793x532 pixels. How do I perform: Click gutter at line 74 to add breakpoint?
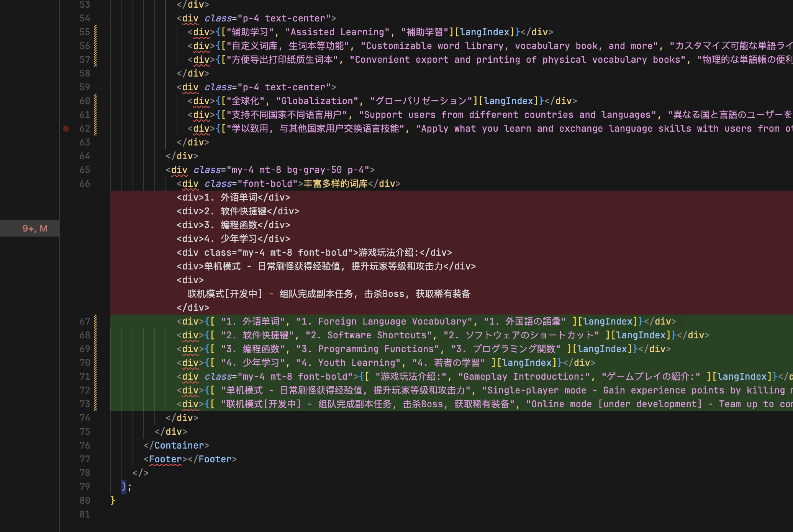pyautogui.click(x=66, y=418)
